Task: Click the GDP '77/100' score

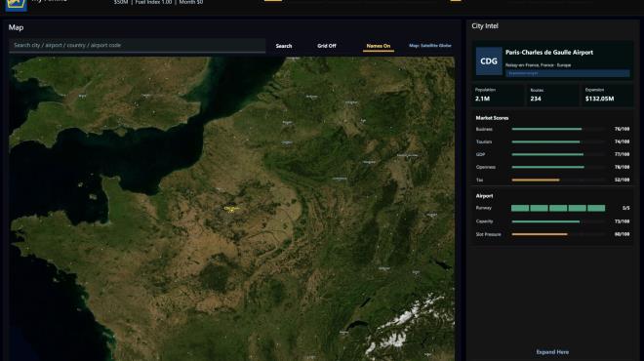Action: 622,154
